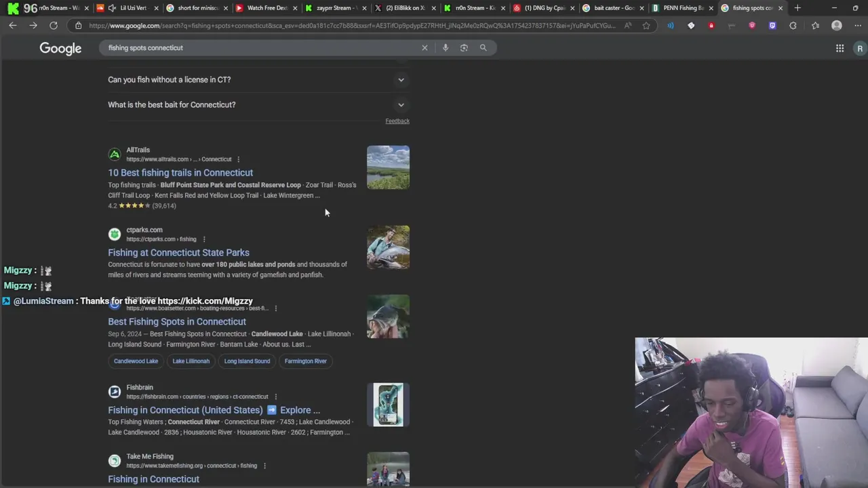Viewport: 868px width, 488px height.
Task: Open '10 Best fishing trails in Connecticut'
Action: coord(180,173)
